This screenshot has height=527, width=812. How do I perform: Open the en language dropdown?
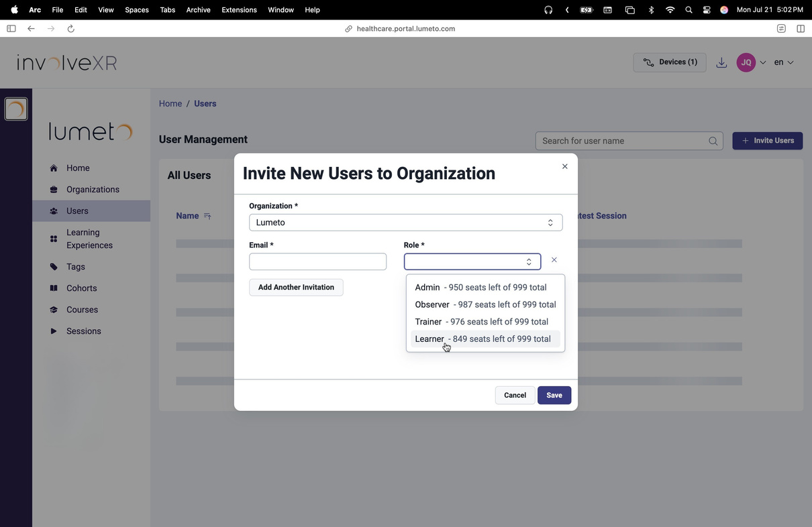(784, 62)
